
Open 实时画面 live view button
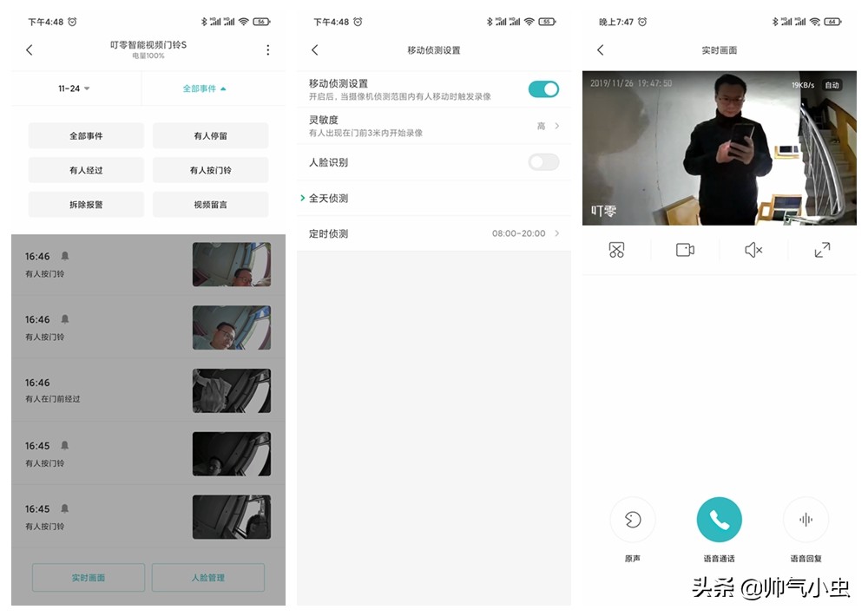88,577
